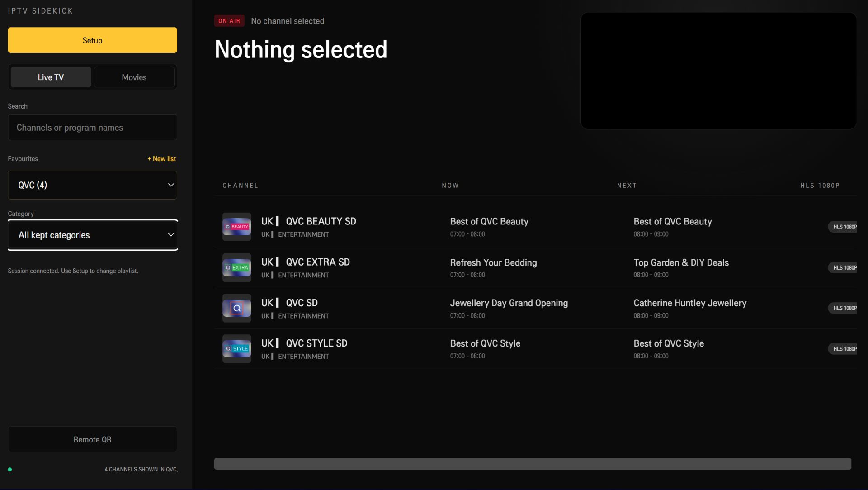Click the green connection status dot

pyautogui.click(x=10, y=469)
